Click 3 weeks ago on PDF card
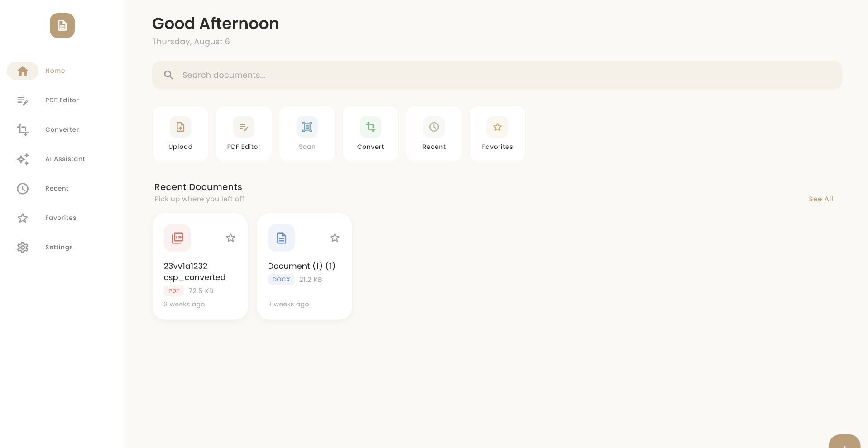The image size is (868, 448). coord(184,304)
